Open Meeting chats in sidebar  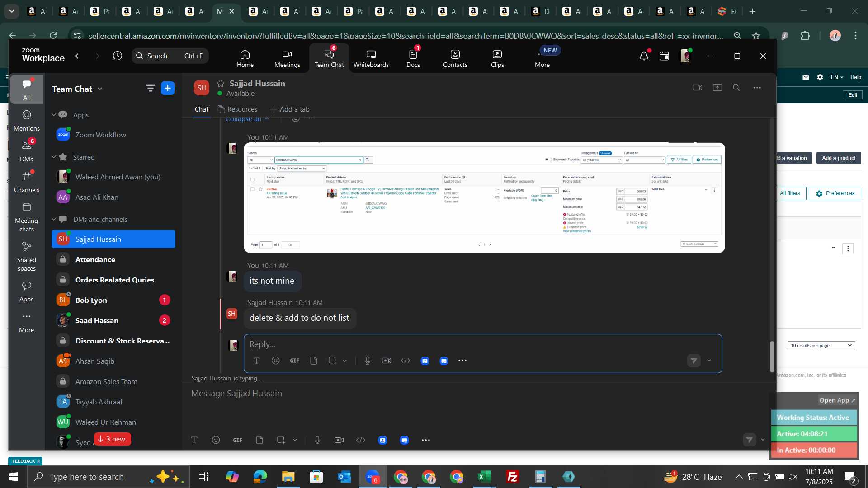point(27,217)
